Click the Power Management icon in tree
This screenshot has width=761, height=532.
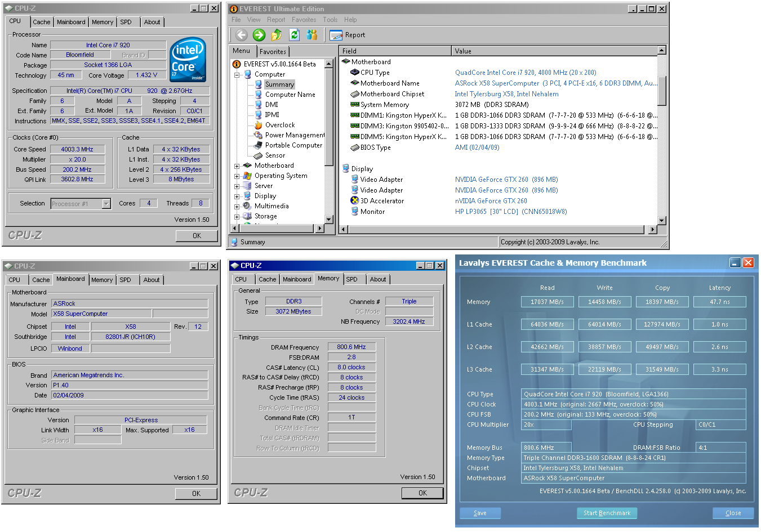(x=259, y=135)
